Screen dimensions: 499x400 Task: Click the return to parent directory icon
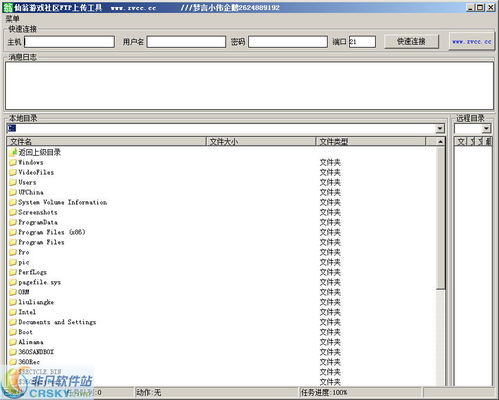point(13,152)
